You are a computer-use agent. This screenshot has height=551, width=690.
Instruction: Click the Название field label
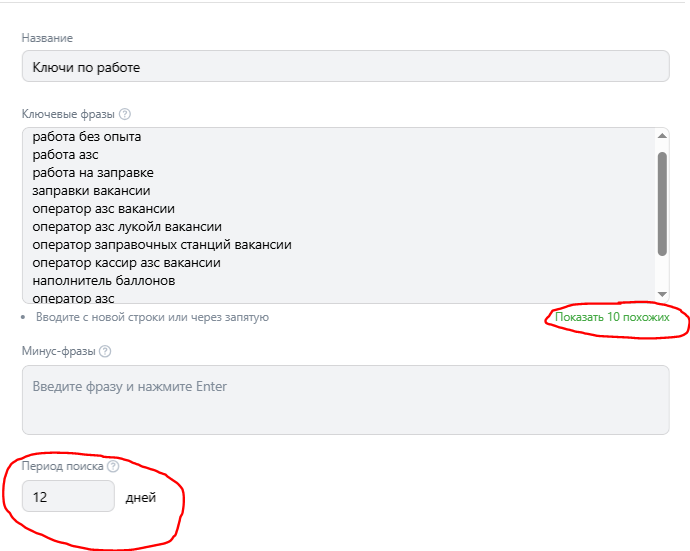(47, 38)
